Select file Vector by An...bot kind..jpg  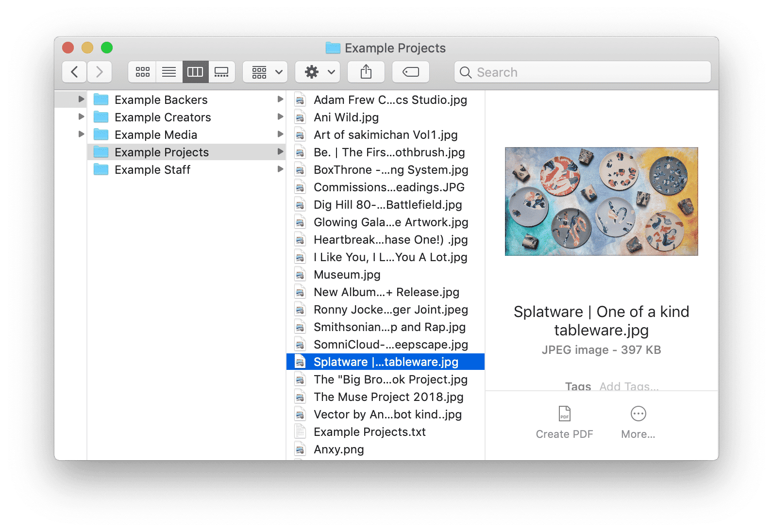[386, 414]
